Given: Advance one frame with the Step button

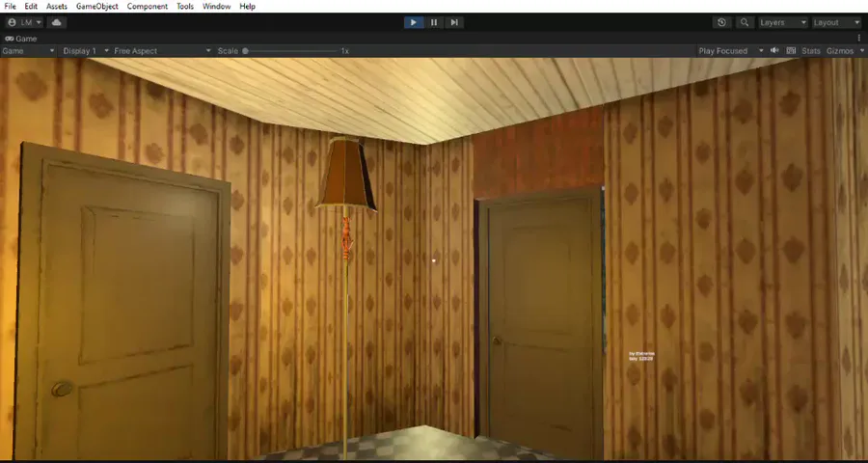Looking at the screenshot, I should click(x=454, y=23).
